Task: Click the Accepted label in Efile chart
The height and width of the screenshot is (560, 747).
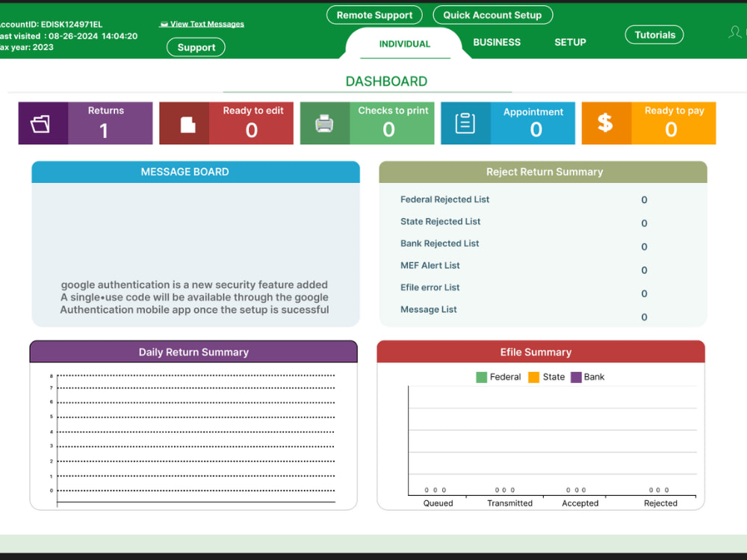Action: (x=580, y=503)
